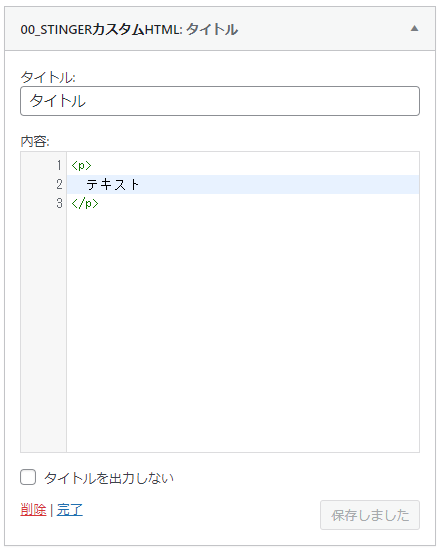
Task: Collapse the widget using the triangle arrow
Action: (415, 29)
